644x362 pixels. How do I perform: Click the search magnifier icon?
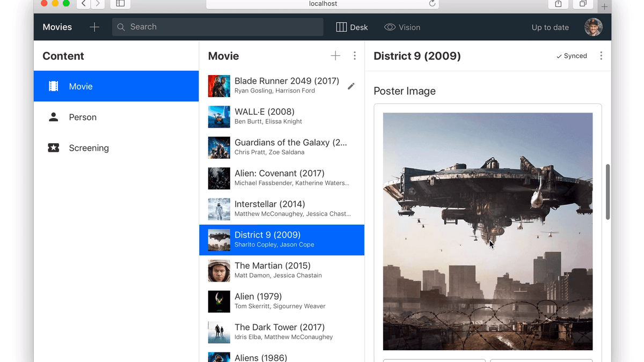click(121, 27)
